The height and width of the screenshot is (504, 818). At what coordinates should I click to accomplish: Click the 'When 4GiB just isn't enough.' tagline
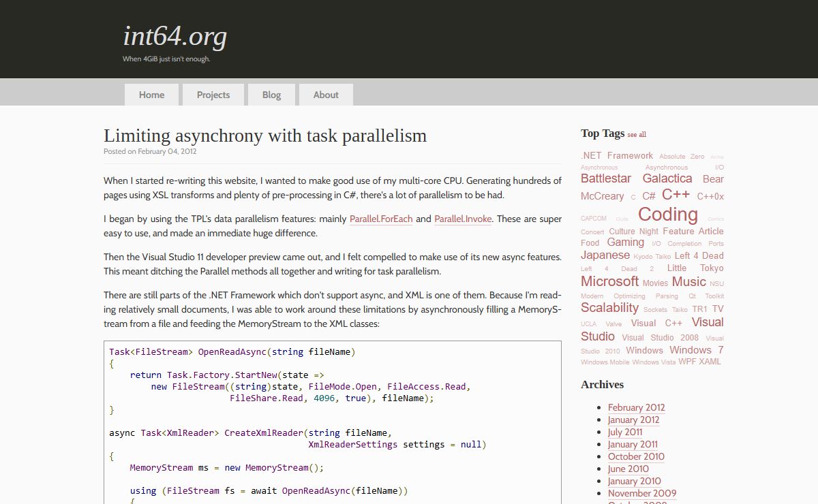click(x=166, y=59)
